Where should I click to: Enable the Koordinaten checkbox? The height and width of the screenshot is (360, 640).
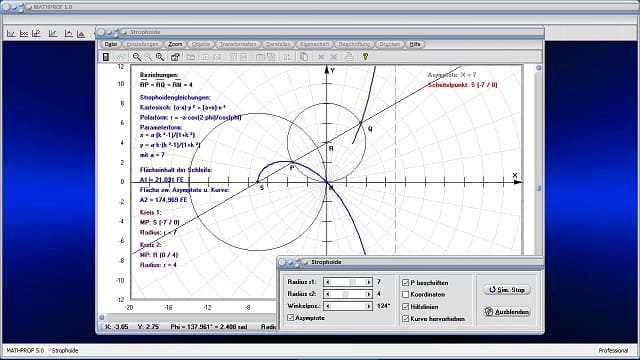405,294
